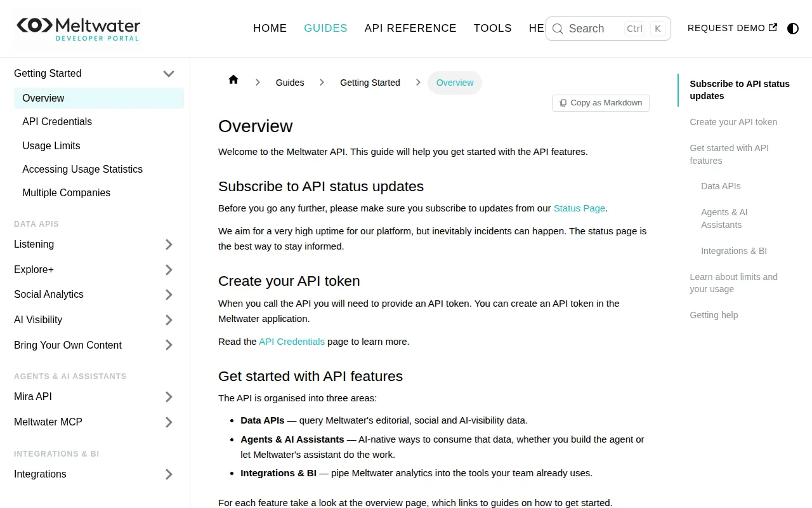The height and width of the screenshot is (508, 812).
Task: Open the GUIDES nav item
Action: 325,28
